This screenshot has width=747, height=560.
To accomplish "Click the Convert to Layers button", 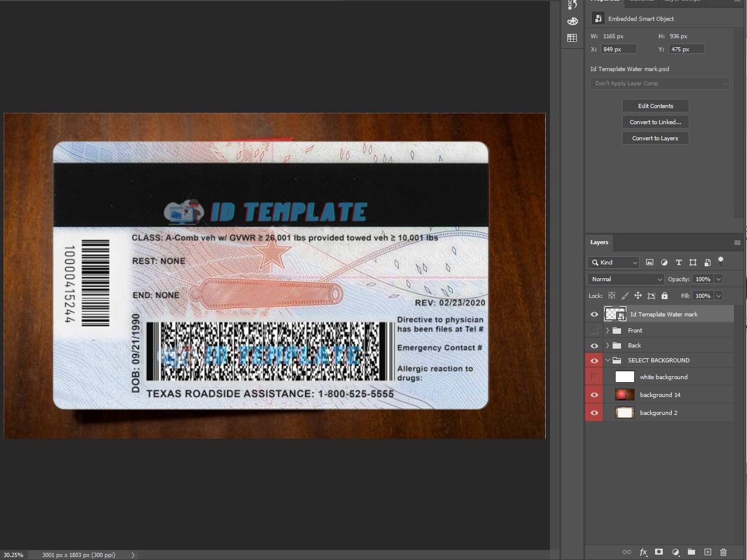I will pyautogui.click(x=656, y=138).
